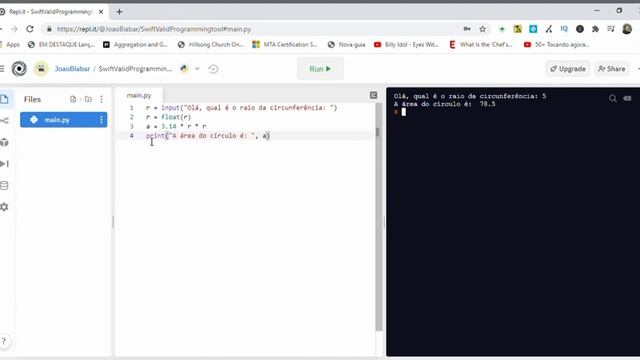Add a new file in Files panel

[x=73, y=99]
